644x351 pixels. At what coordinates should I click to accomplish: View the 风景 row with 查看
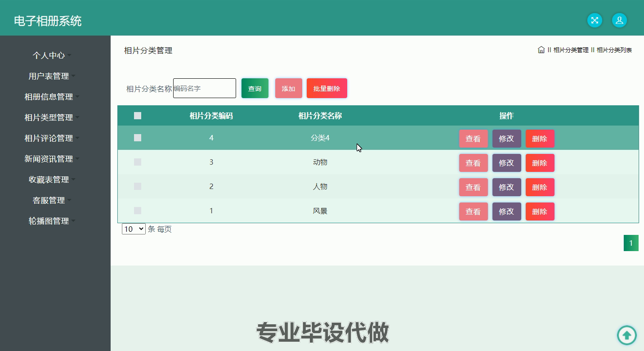coord(473,211)
